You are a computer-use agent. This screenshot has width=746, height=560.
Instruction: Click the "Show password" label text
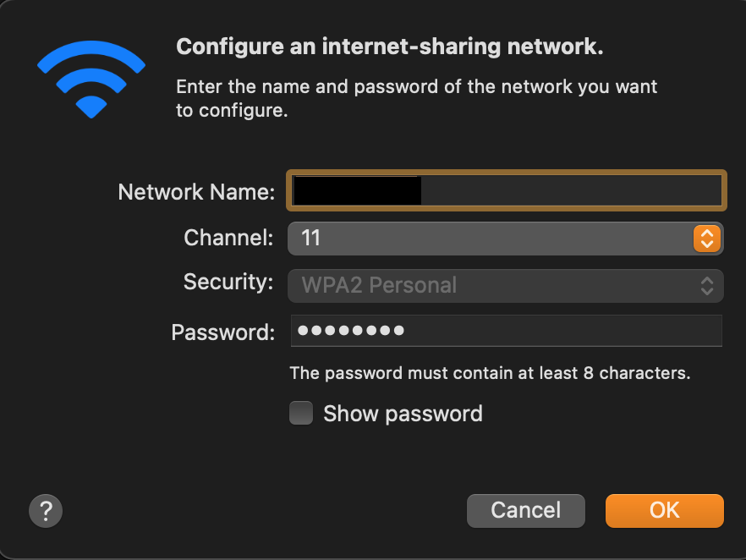click(x=403, y=414)
